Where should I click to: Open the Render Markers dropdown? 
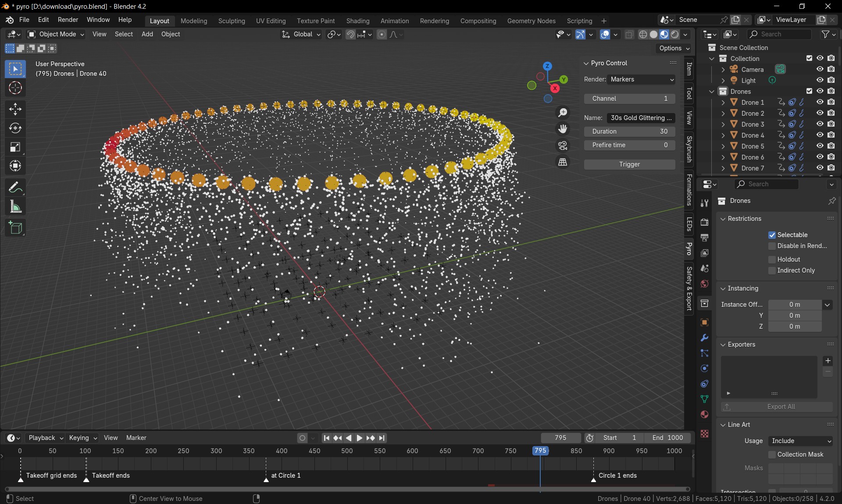(642, 79)
